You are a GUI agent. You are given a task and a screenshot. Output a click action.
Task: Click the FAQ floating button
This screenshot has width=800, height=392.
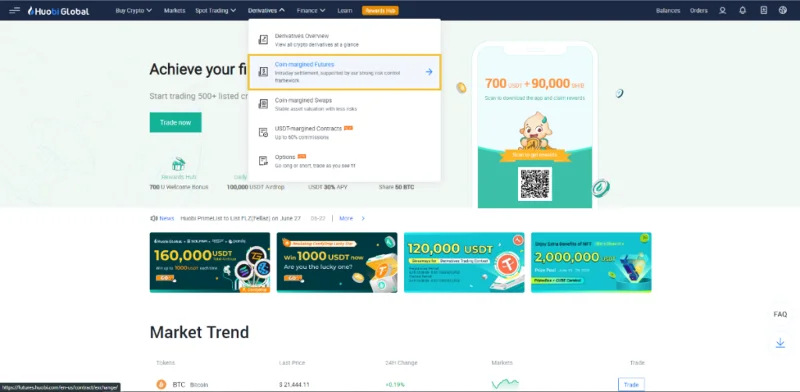pyautogui.click(x=780, y=314)
